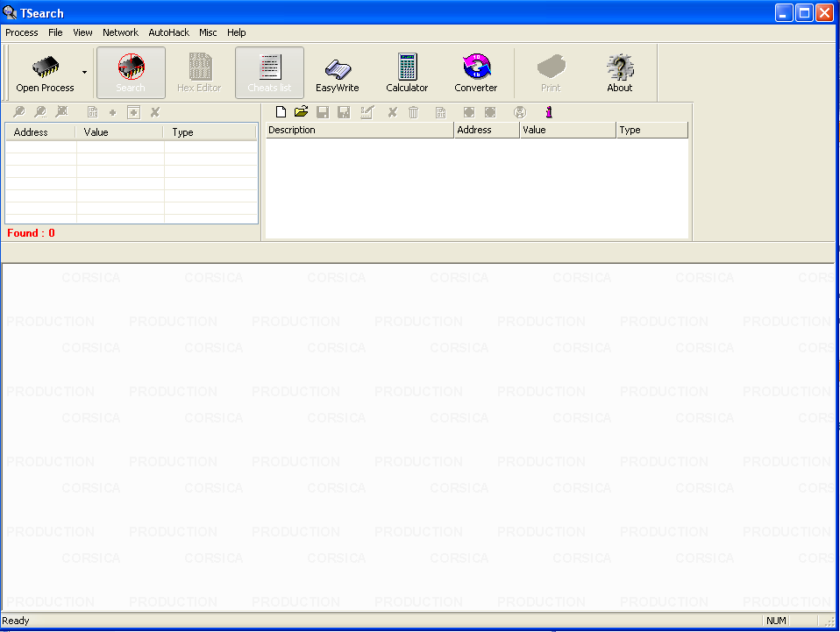
Task: Click the second floppy disk save-as icon
Action: [344, 112]
